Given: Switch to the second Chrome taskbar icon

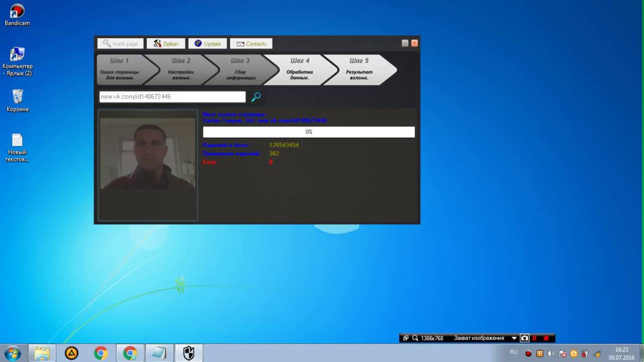Looking at the screenshot, I should [x=130, y=353].
